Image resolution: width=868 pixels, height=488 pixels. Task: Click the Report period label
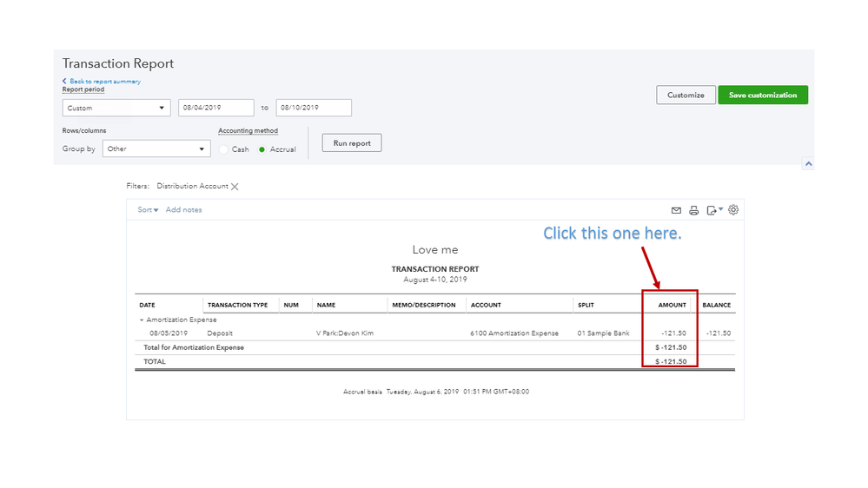click(83, 89)
